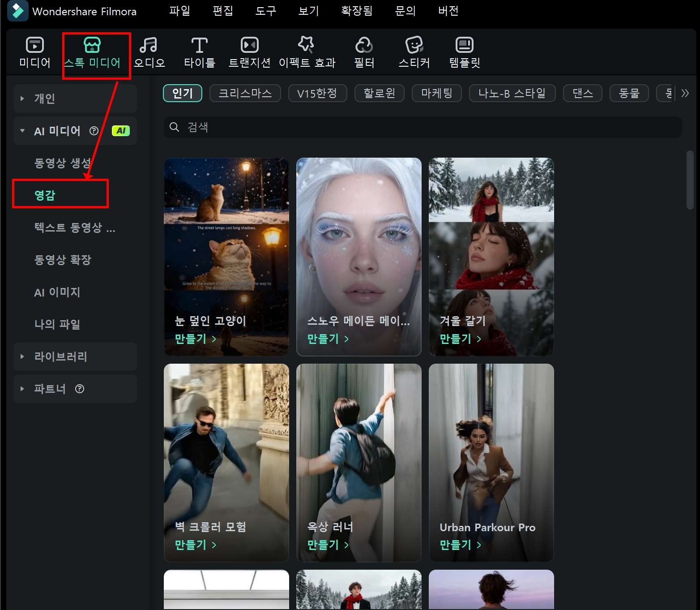This screenshot has height=610, width=700.
Task: Select the 스톡 미디어 icon
Action: 93,51
